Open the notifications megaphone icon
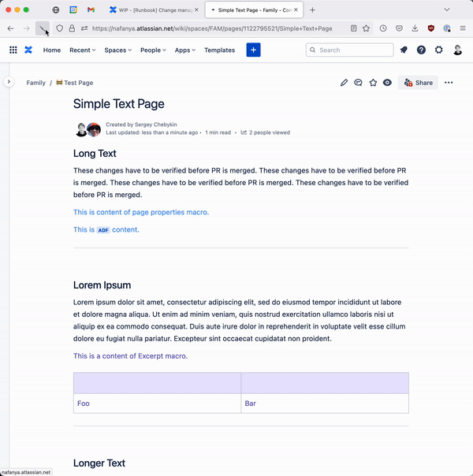This screenshot has height=476, width=473. (x=404, y=50)
